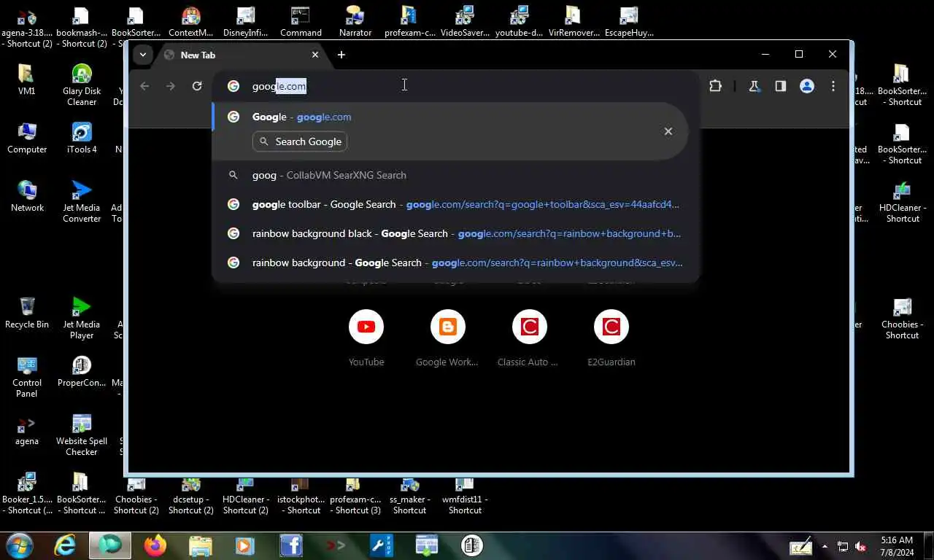The image size is (934, 560).
Task: Open the media player taskbar icon
Action: pyautogui.click(x=244, y=545)
